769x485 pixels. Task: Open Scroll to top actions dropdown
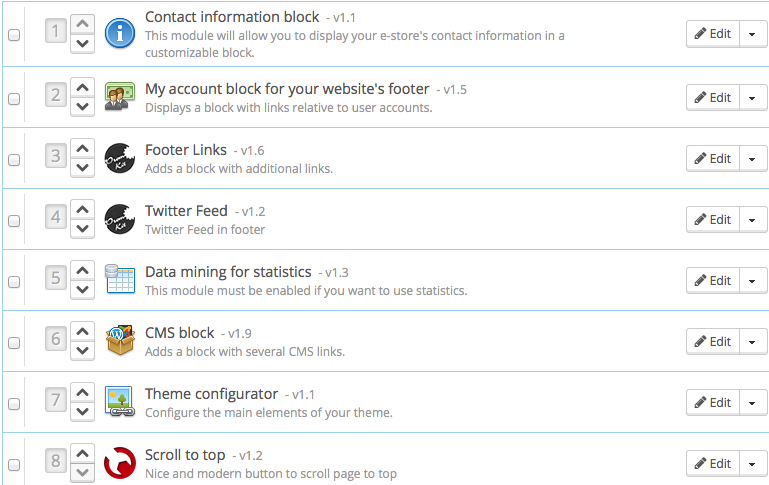click(x=752, y=463)
